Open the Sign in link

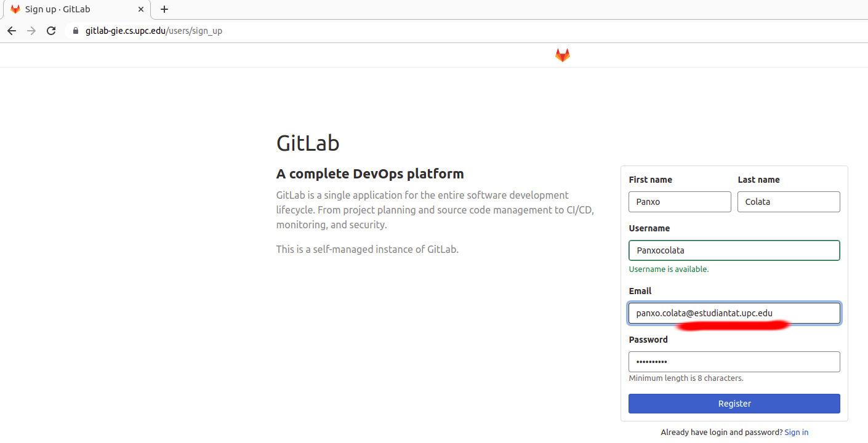(797, 433)
